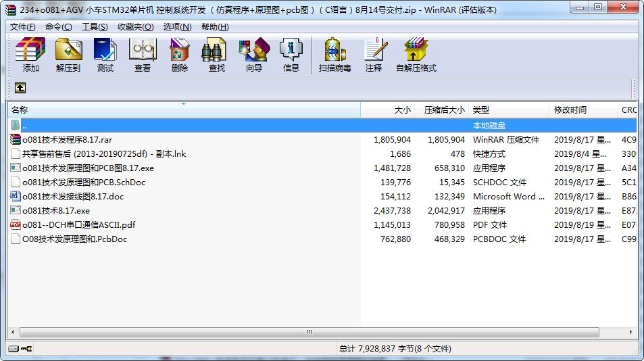This screenshot has width=644, height=361.
Task: Click modified date '2019/8/4 星...'
Action: [x=580, y=153]
